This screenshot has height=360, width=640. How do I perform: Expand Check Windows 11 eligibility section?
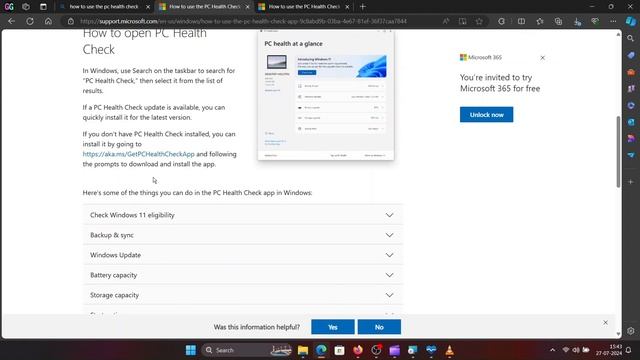243,215
